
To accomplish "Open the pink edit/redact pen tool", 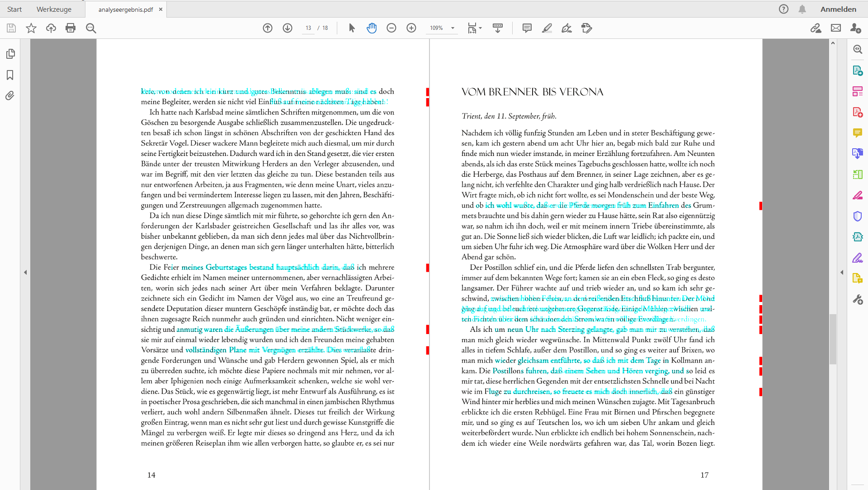I will coord(858,195).
